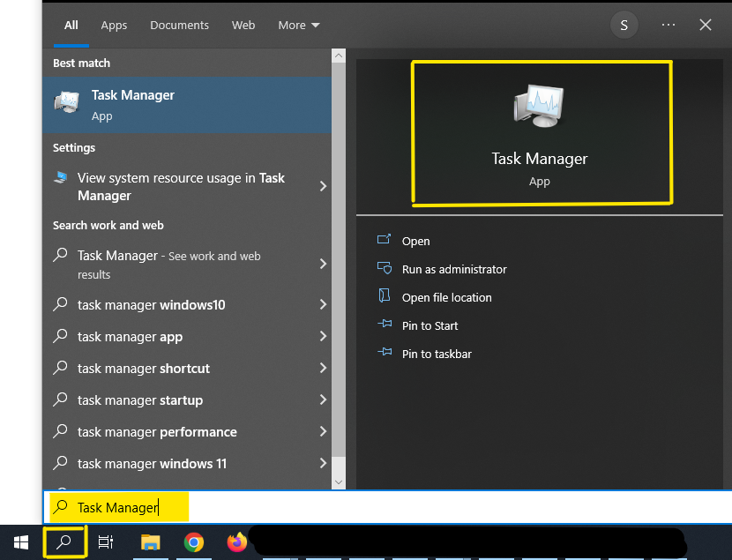Select task manager app suggestion
The width and height of the screenshot is (732, 560).
[x=187, y=337]
